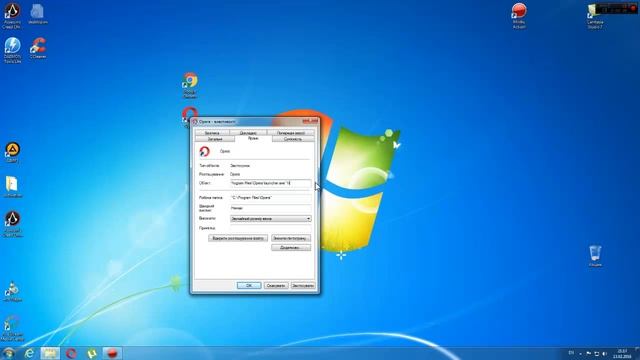Expand the Вікно window size dropdown

pos(271,219)
